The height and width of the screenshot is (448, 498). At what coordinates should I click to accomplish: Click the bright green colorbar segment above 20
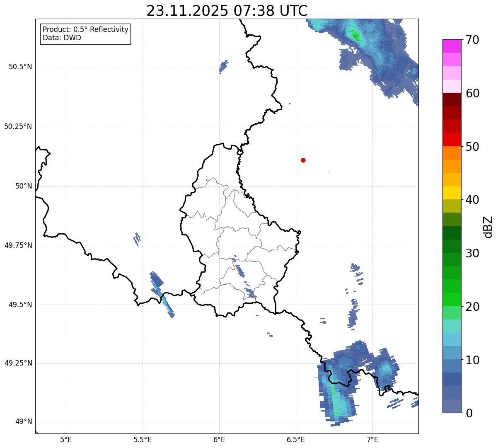pos(452,299)
